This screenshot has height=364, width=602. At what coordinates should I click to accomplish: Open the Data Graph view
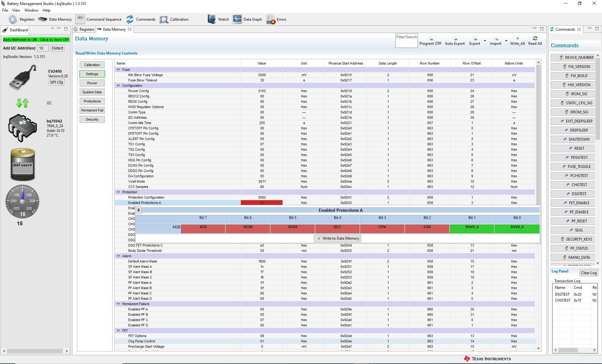pos(247,19)
